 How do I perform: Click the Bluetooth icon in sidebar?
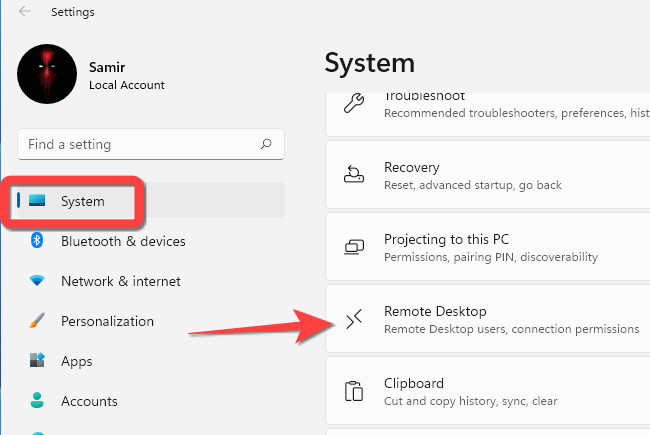pyautogui.click(x=38, y=241)
